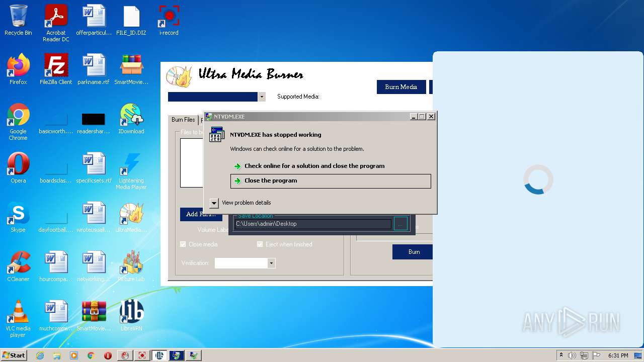Click the Burn button
The image size is (644, 362).
point(414,252)
